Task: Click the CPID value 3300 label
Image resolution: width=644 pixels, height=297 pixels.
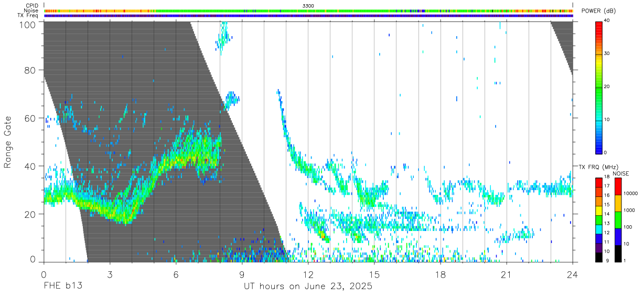Action: [x=308, y=5]
